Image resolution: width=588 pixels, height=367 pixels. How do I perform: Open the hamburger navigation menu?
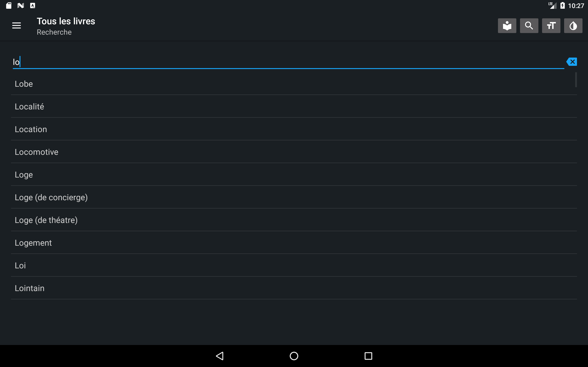pos(17,25)
